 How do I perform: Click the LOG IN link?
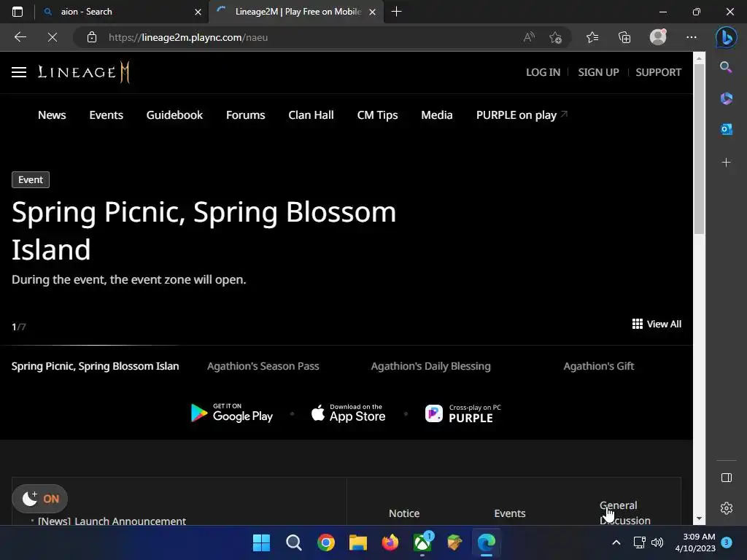[543, 72]
